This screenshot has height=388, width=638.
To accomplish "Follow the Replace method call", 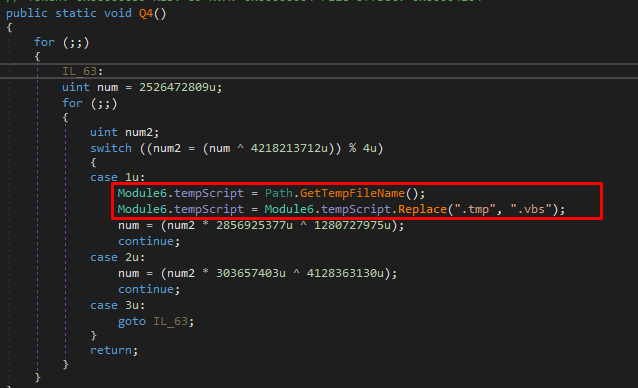I will click(x=422, y=209).
